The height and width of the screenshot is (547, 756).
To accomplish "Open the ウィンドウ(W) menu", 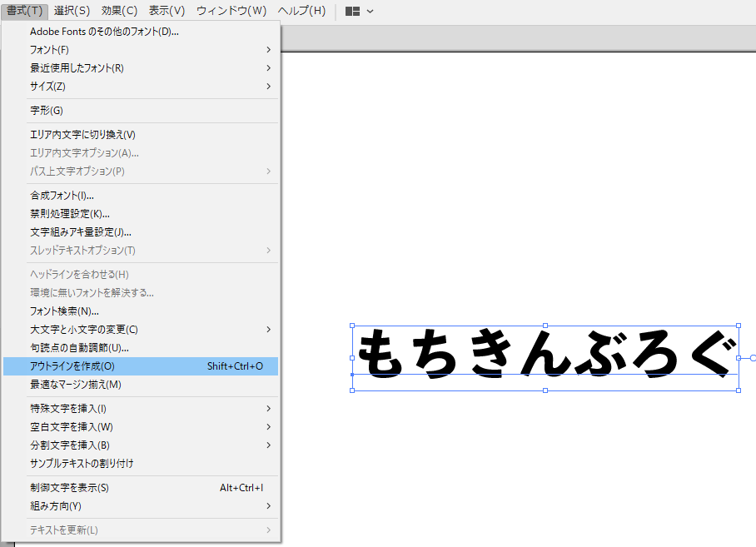I will [x=231, y=10].
